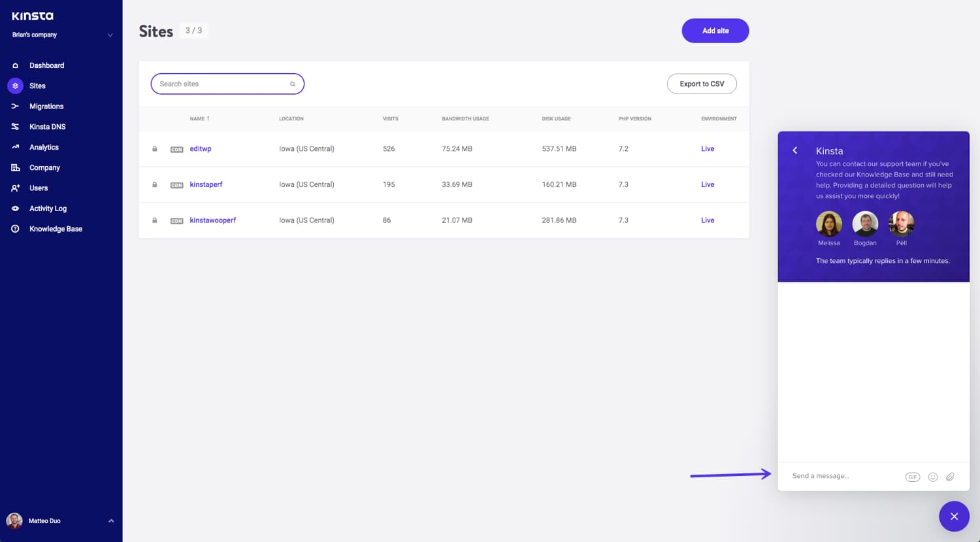This screenshot has width=980, height=542.
Task: Open the kinstawooperf site link
Action: coord(212,220)
